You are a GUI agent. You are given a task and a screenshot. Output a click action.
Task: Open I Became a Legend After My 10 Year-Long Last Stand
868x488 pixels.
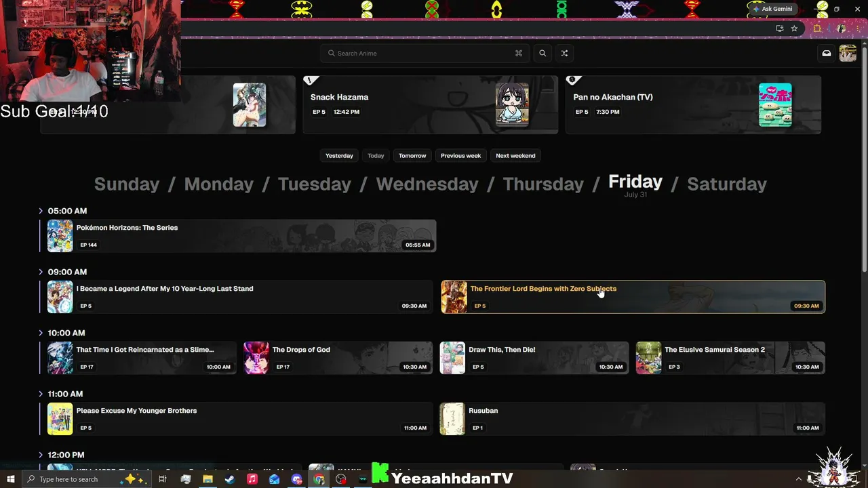tap(237, 297)
